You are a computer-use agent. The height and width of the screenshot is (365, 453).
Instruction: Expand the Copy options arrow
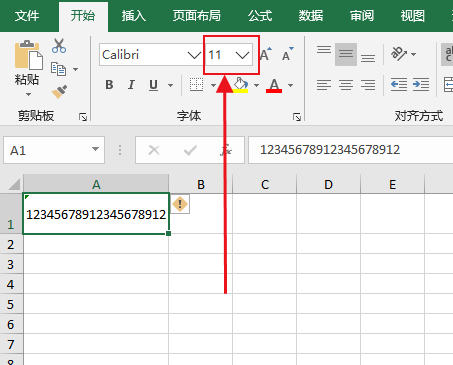pos(76,69)
